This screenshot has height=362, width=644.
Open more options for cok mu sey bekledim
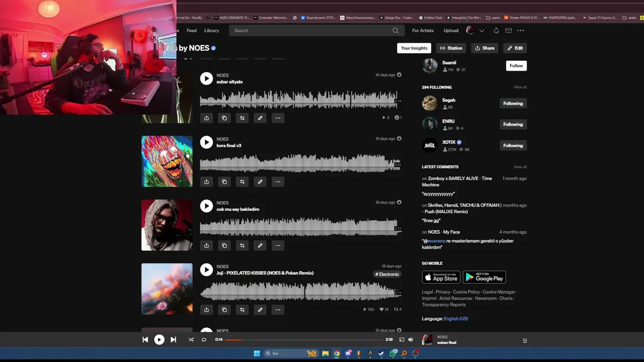pyautogui.click(x=278, y=246)
